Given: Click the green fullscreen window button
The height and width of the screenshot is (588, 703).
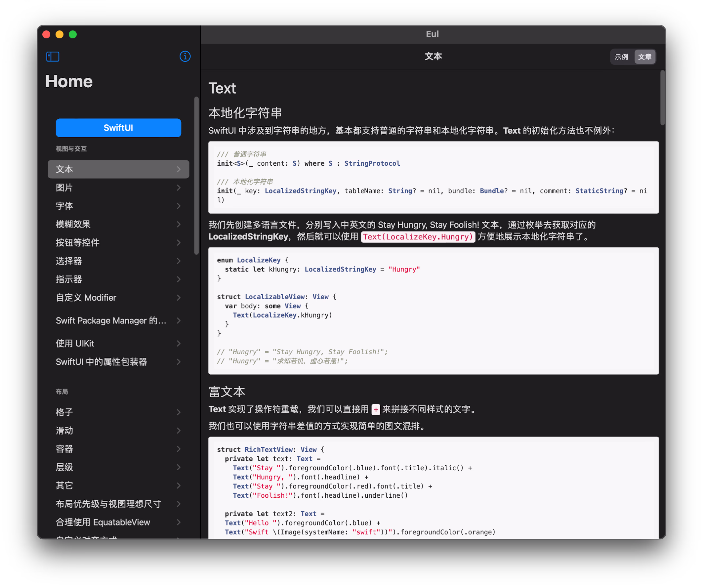Looking at the screenshot, I should 73,34.
